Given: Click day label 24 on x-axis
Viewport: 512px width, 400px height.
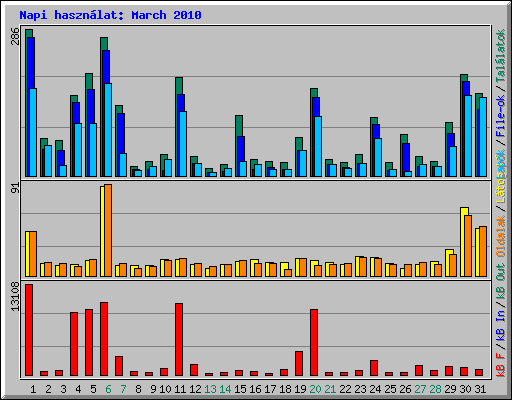Looking at the screenshot, I should click(375, 389).
